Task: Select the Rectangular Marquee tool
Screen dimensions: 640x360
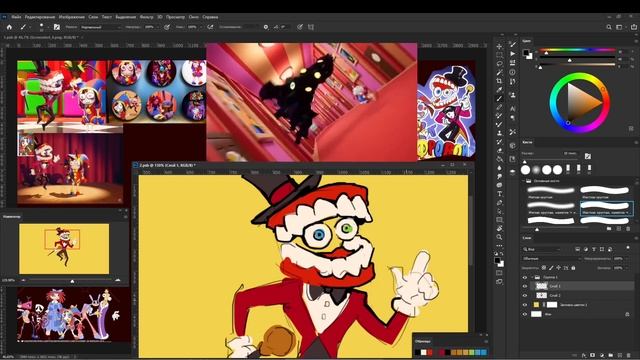Action: pos(499,55)
